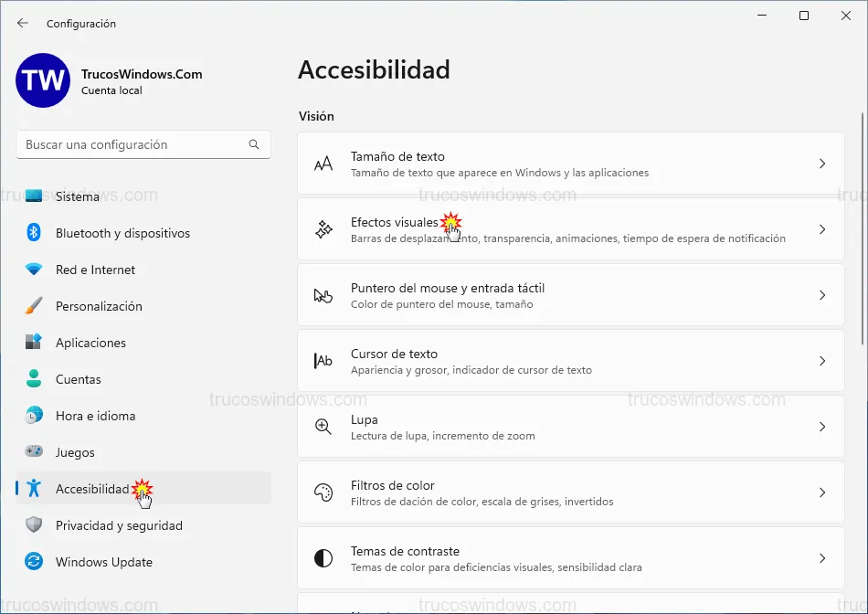
Task: Click the TW account avatar
Action: (42, 80)
